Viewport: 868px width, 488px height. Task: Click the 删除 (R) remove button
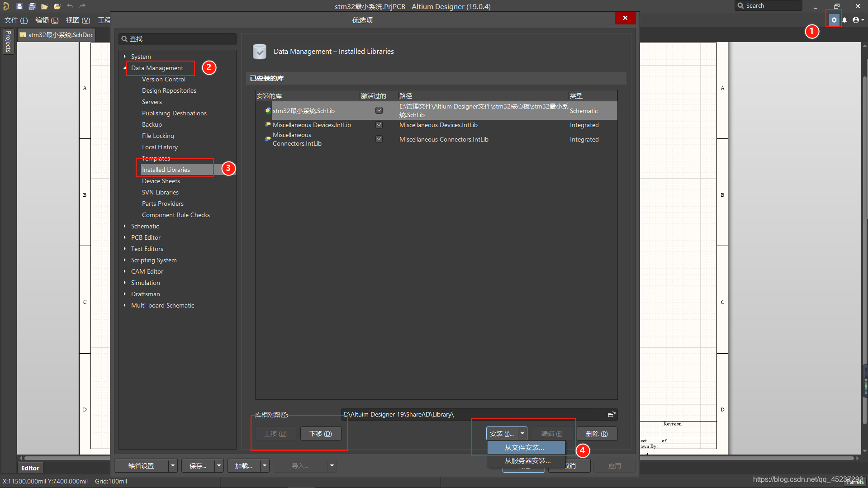click(x=597, y=434)
